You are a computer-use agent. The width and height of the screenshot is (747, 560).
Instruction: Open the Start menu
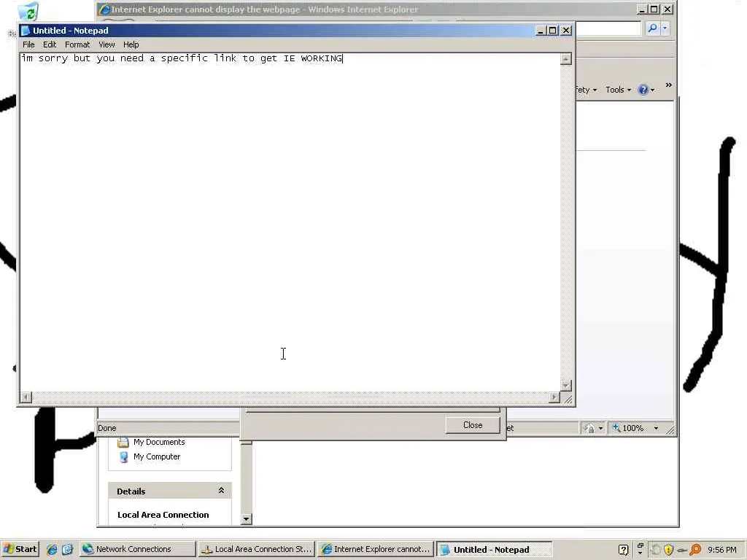pyautogui.click(x=20, y=549)
